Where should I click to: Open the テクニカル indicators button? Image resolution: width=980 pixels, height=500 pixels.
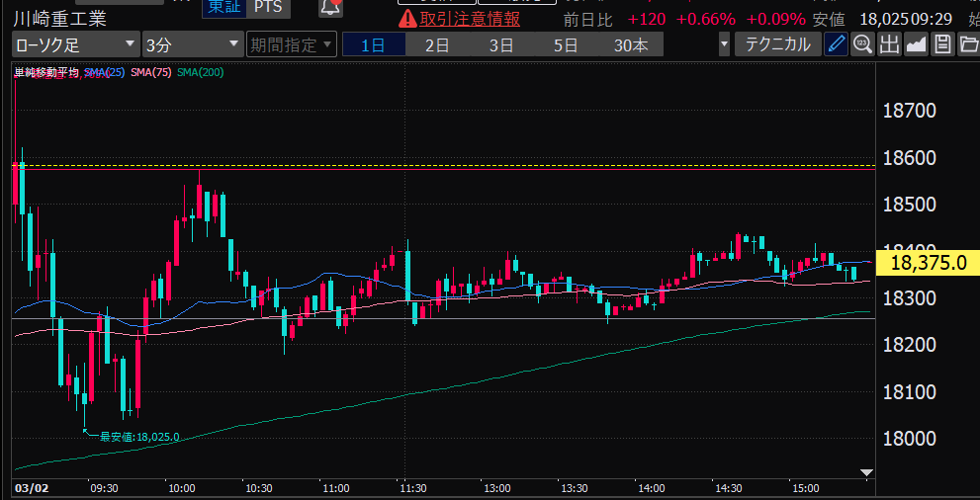tap(777, 44)
